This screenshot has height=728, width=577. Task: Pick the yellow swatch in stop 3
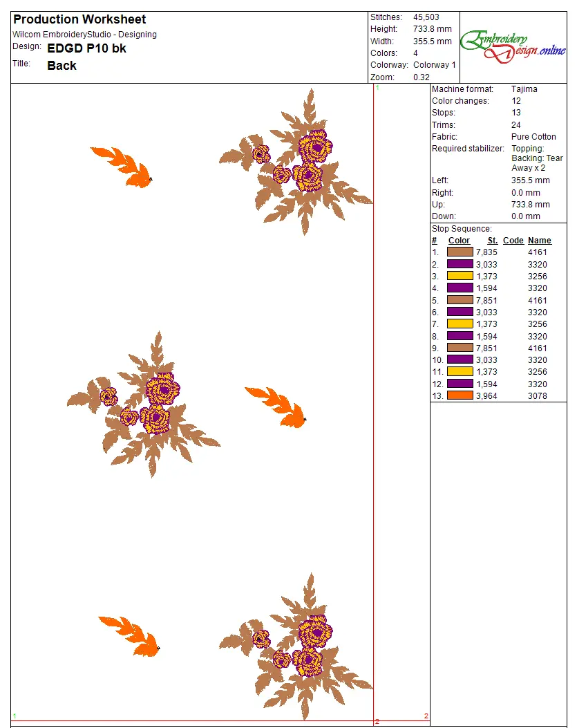pyautogui.click(x=460, y=276)
